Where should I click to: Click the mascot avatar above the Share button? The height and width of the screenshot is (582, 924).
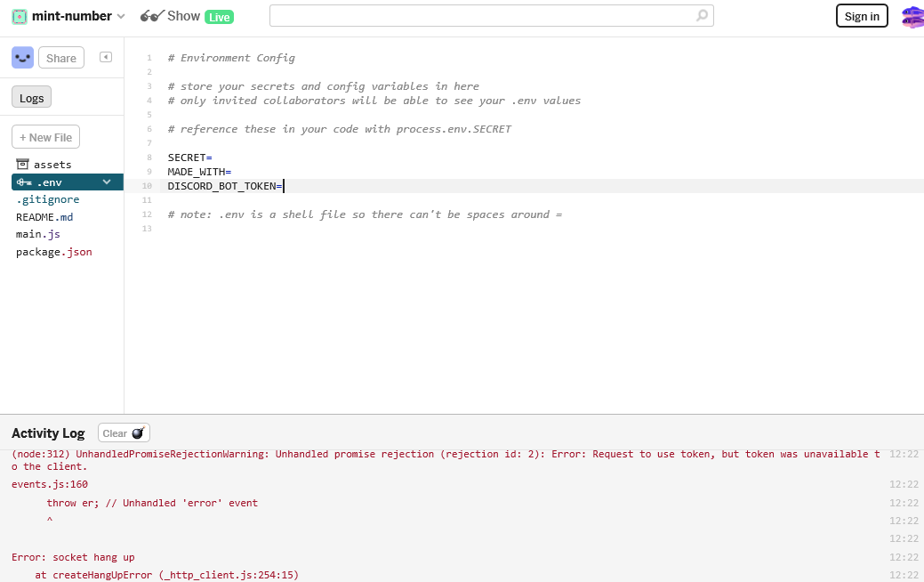point(22,57)
